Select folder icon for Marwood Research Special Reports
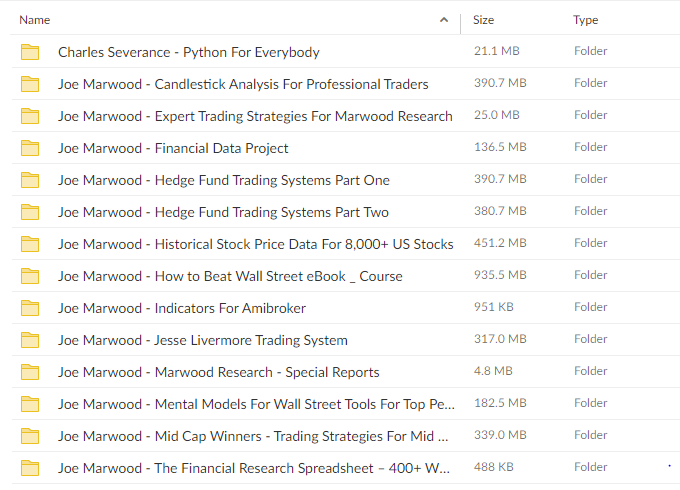 coord(30,372)
